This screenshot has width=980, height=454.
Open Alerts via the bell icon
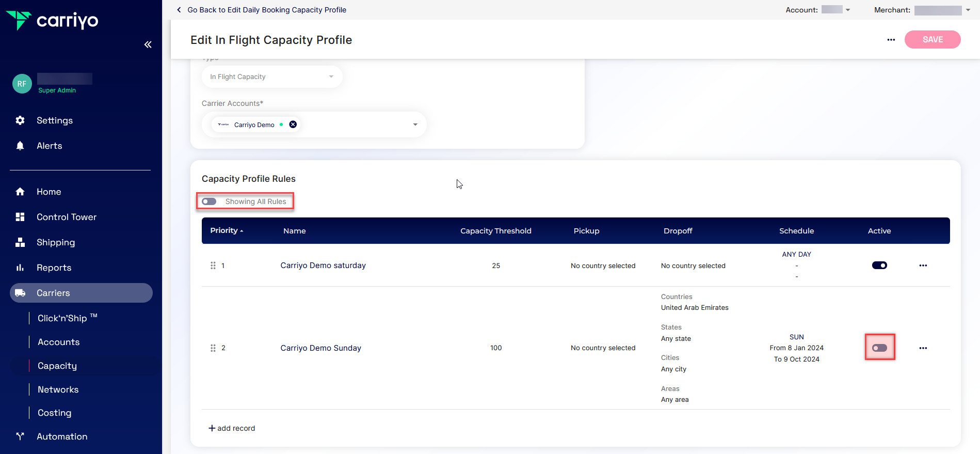[x=20, y=146]
